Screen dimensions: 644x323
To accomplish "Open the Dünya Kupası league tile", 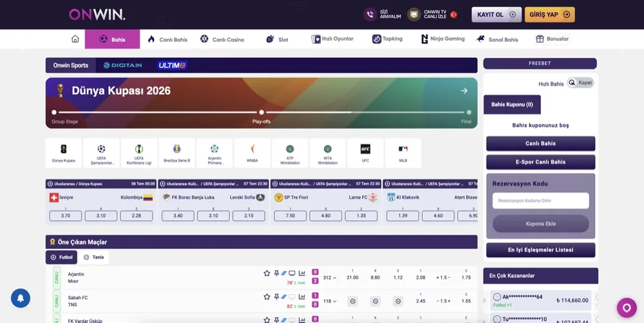I will (64, 153).
